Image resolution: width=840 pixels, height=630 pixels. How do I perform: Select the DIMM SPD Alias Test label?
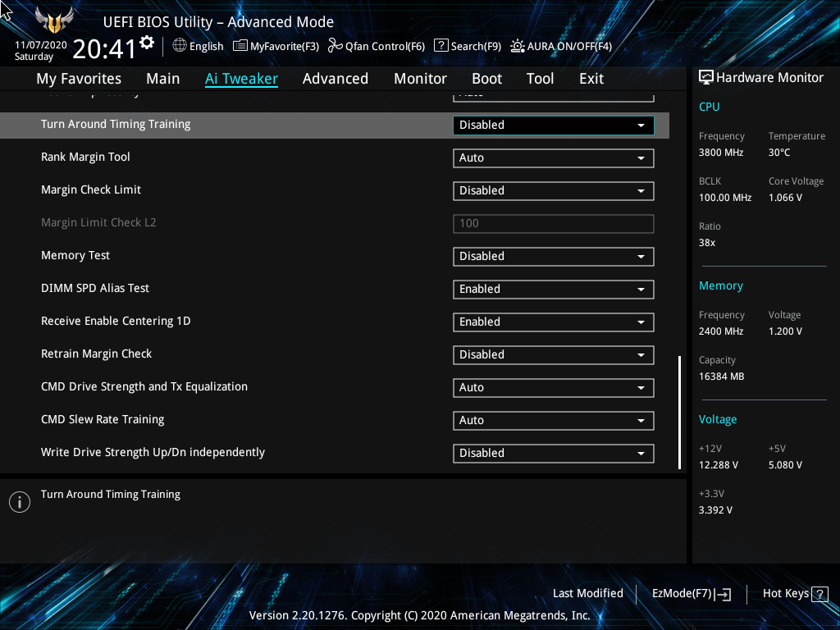[x=95, y=288]
